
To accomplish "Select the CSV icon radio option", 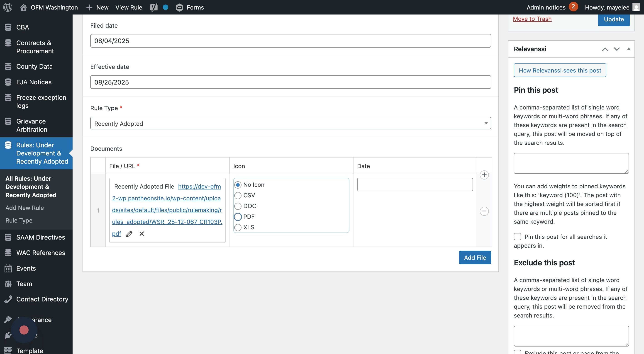I will coord(238,195).
